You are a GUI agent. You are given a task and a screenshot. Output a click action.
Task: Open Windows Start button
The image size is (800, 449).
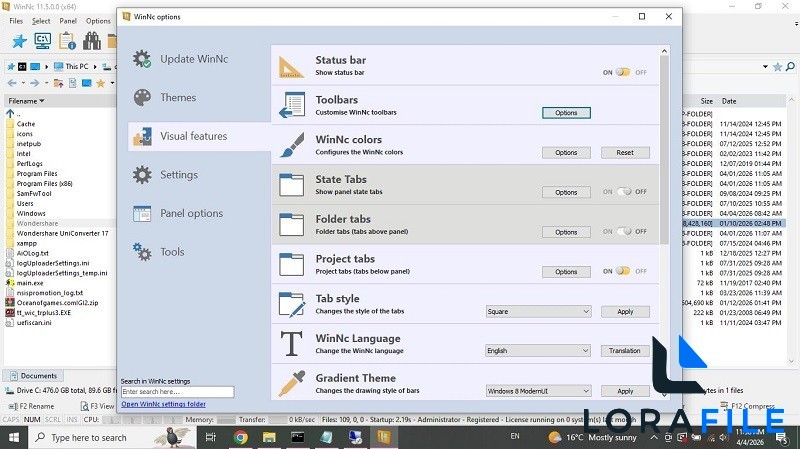click(14, 438)
